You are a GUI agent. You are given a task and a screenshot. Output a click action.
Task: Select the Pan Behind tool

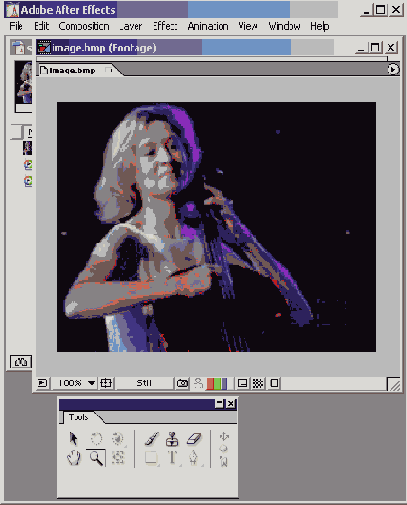118,458
